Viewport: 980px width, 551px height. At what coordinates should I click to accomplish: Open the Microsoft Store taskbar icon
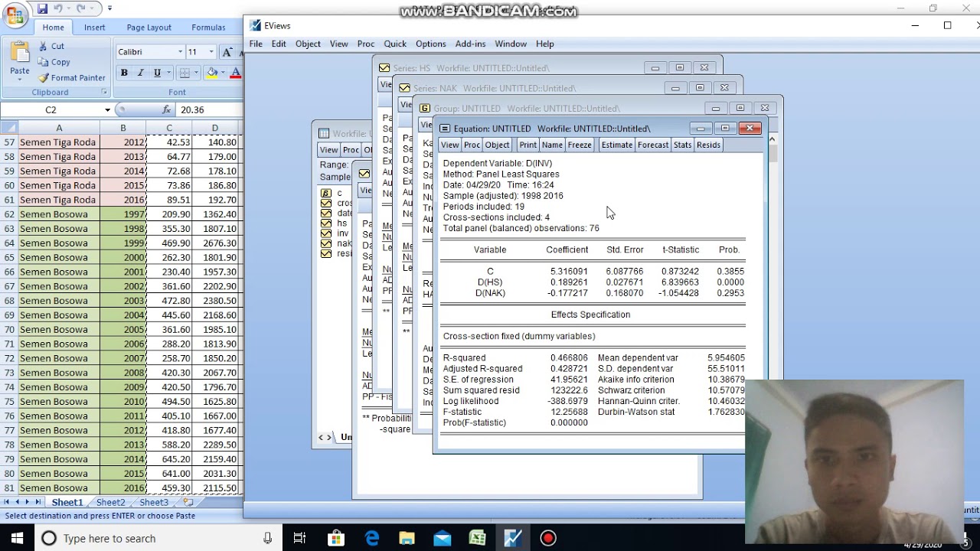(x=336, y=539)
